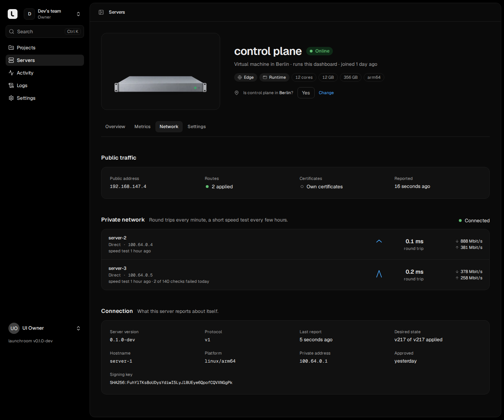The image size is (504, 420).
Task: Click the 100.64.0.4 address
Action: 140,245
